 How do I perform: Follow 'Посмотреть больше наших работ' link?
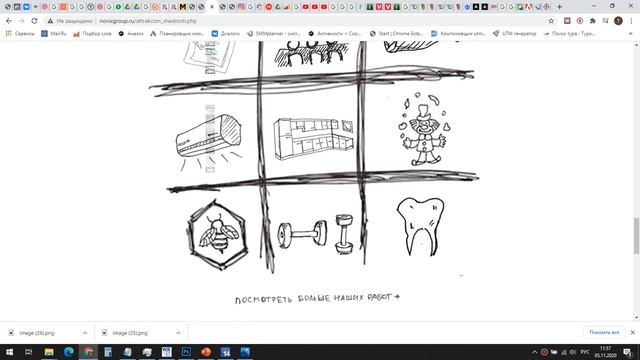pos(317,298)
